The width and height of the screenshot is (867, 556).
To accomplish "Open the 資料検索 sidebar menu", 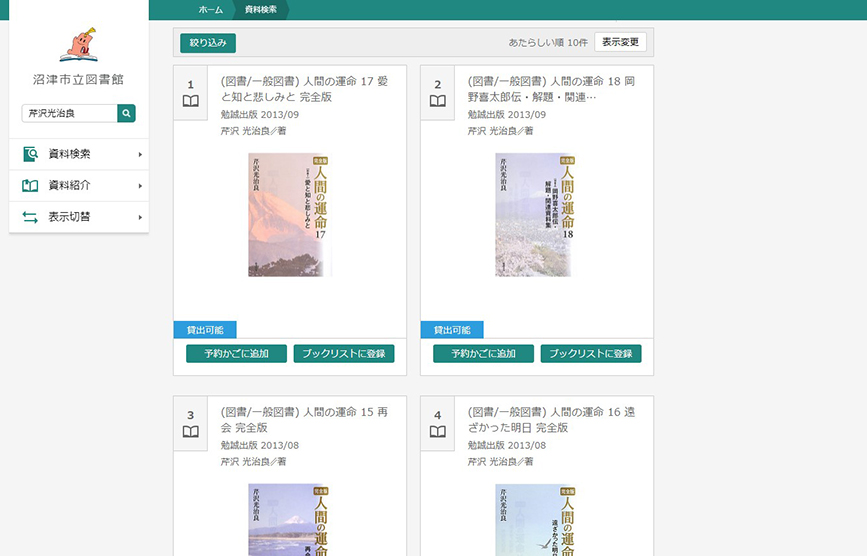I will pos(79,154).
